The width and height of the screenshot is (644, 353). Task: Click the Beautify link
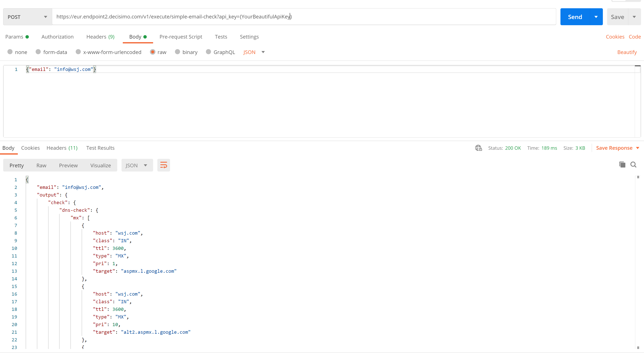tap(627, 52)
